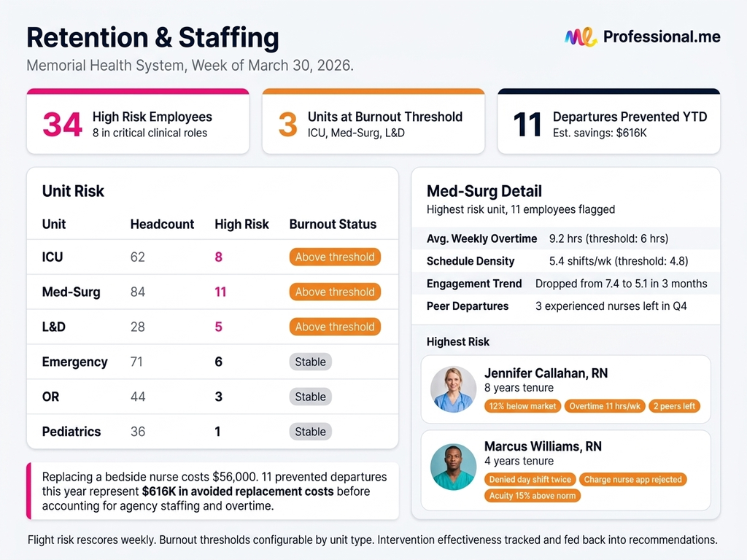Image resolution: width=747 pixels, height=560 pixels.
Task: Click Med-Surg's Above threshold badge
Action: click(335, 292)
